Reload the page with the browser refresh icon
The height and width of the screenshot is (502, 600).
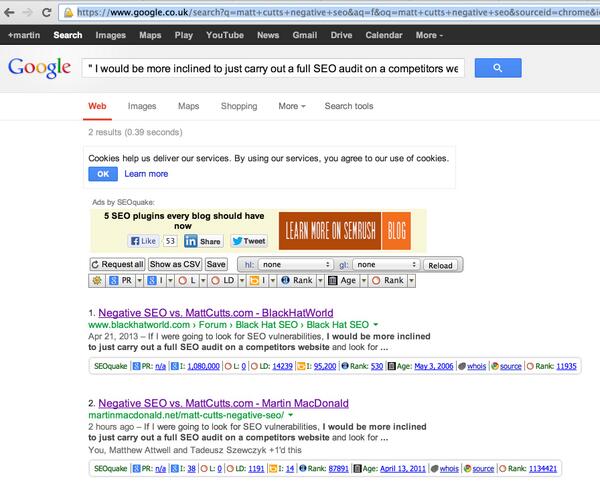(47, 13)
